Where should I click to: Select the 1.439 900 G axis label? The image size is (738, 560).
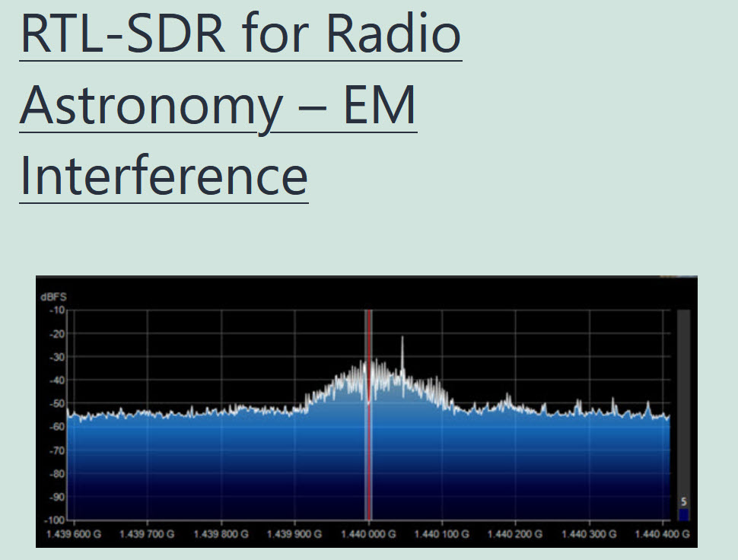coord(295,535)
